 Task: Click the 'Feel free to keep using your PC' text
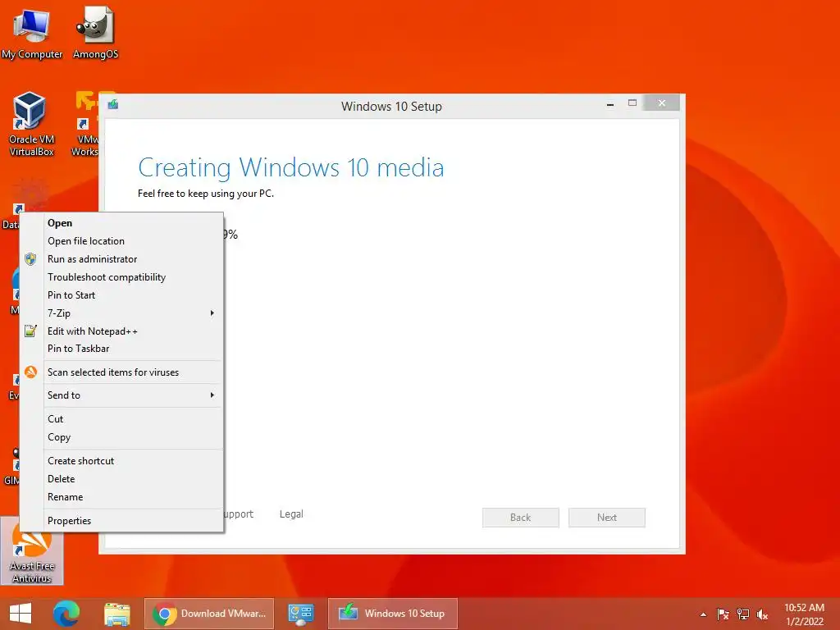[x=206, y=194]
